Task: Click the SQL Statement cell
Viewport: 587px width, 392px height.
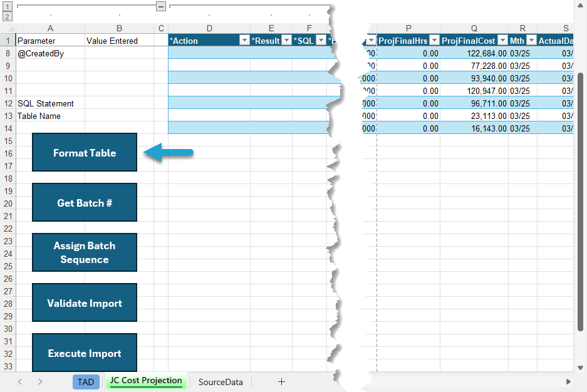Action: 50,103
